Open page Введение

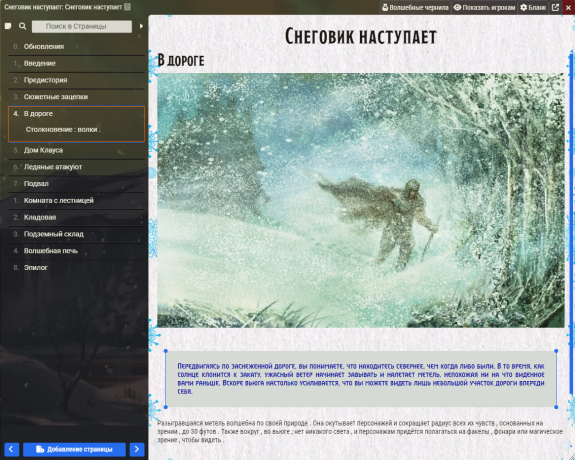76,63
